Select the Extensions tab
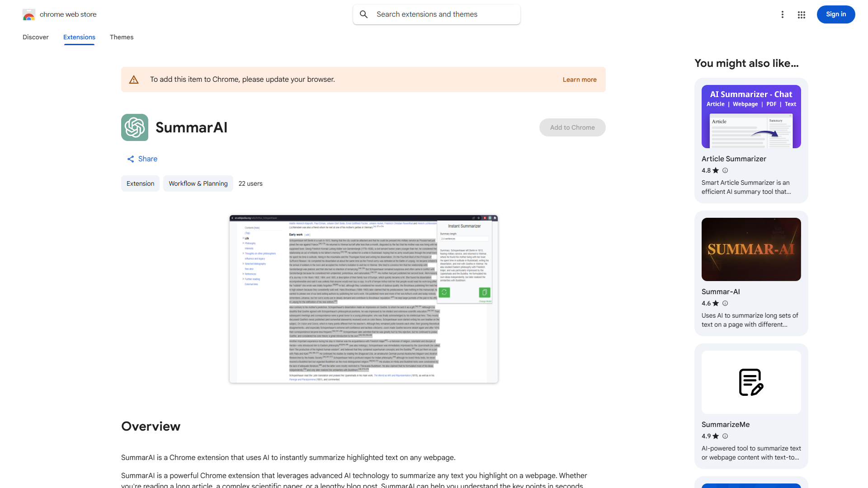 pyautogui.click(x=79, y=37)
